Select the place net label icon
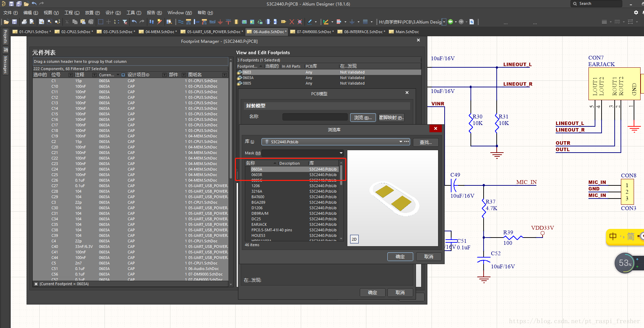 coord(212,22)
